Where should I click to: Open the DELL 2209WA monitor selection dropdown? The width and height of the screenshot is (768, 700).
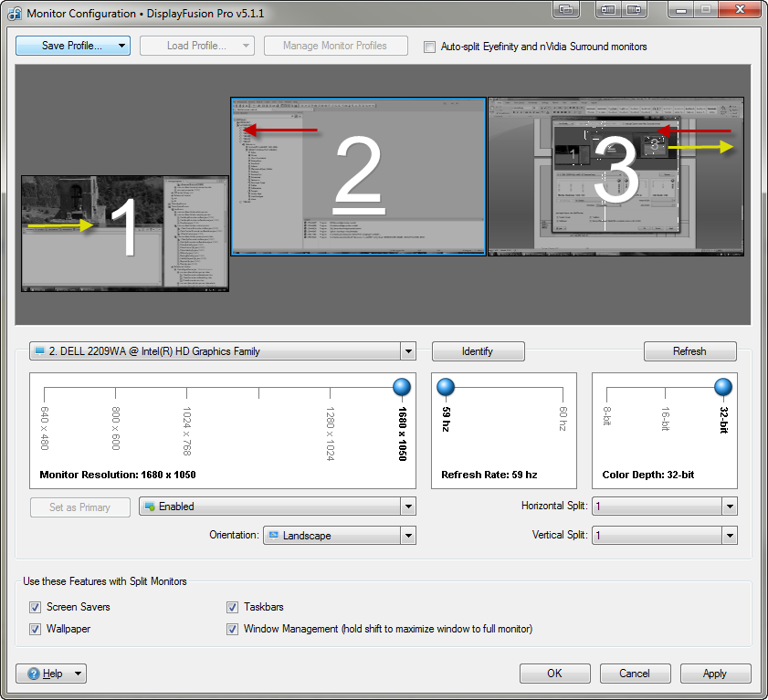pos(223,351)
